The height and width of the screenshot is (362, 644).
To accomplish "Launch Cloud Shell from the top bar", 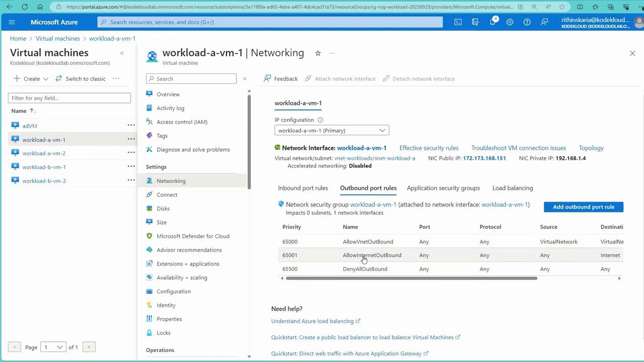I will click(458, 22).
